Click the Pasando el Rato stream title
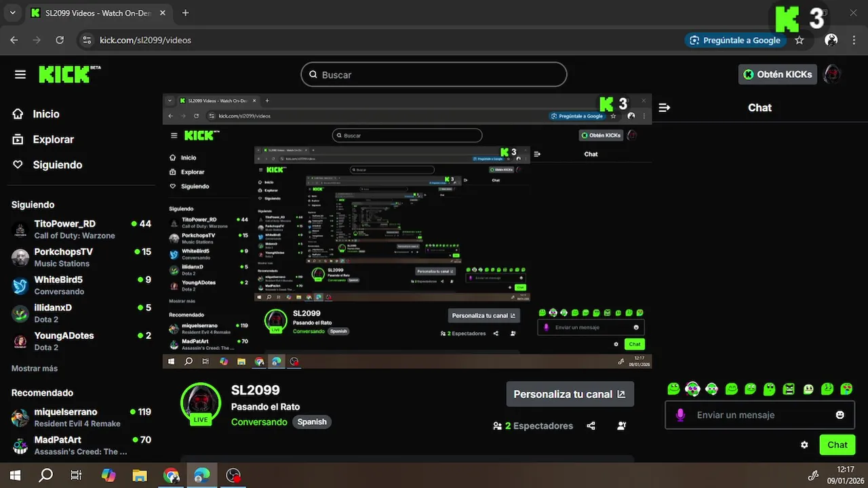Viewport: 868px width, 488px height. (x=265, y=407)
